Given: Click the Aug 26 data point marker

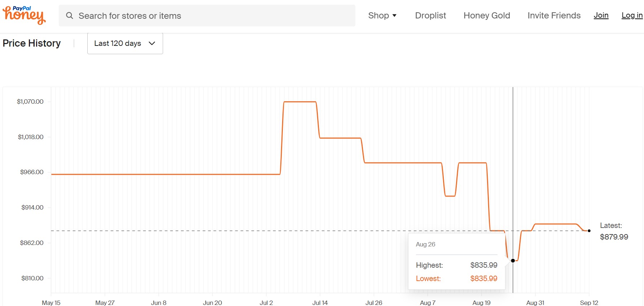Looking at the screenshot, I should [513, 260].
